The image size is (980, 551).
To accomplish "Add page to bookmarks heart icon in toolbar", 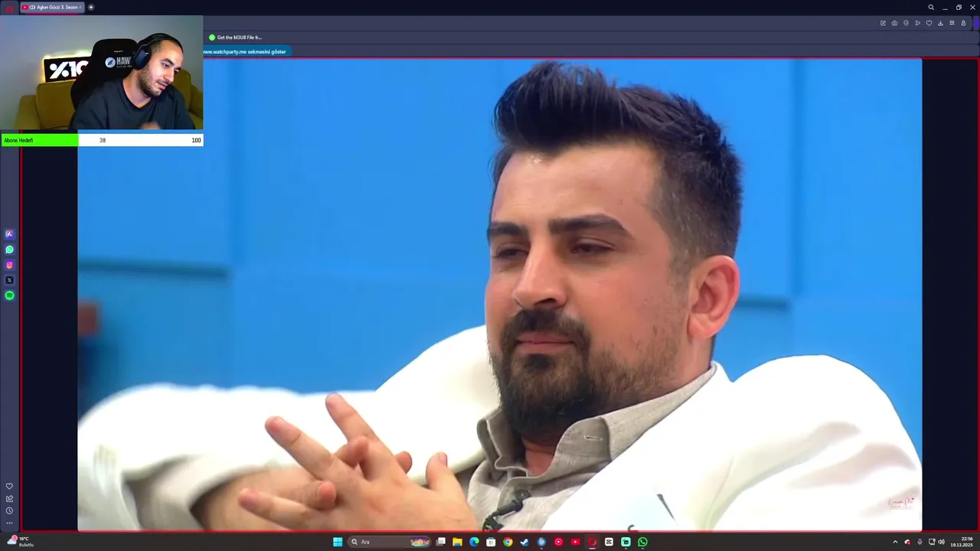I will [929, 23].
